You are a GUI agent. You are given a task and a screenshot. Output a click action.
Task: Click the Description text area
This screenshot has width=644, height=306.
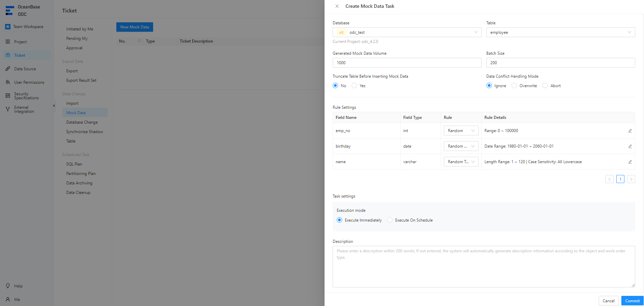click(483, 266)
